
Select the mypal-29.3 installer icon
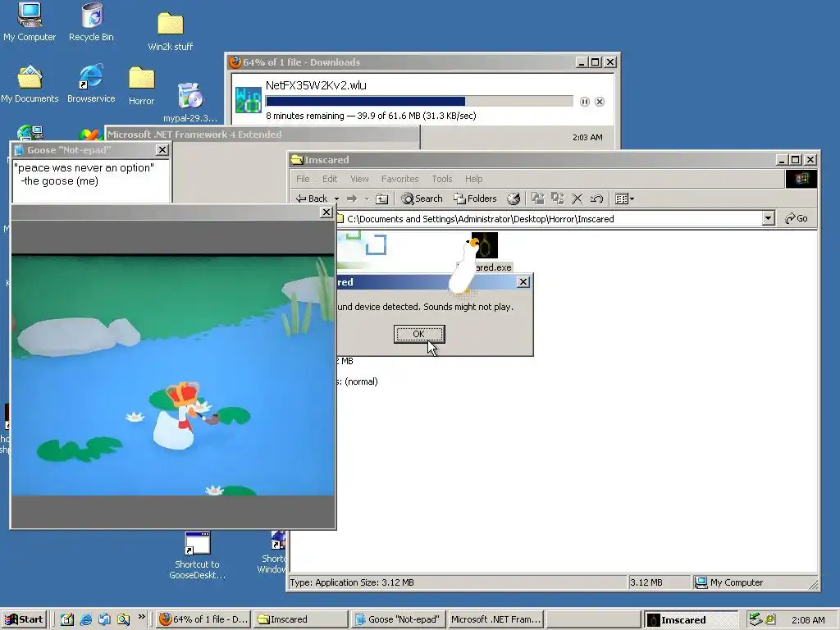[190, 102]
